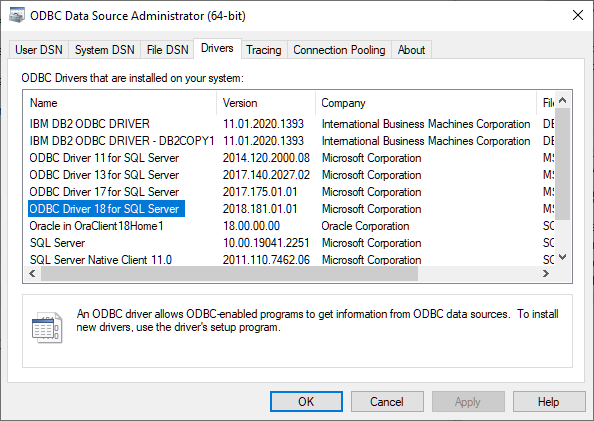Click the greyed-out Apply button
Viewport: 594px width, 421px height.
(468, 401)
